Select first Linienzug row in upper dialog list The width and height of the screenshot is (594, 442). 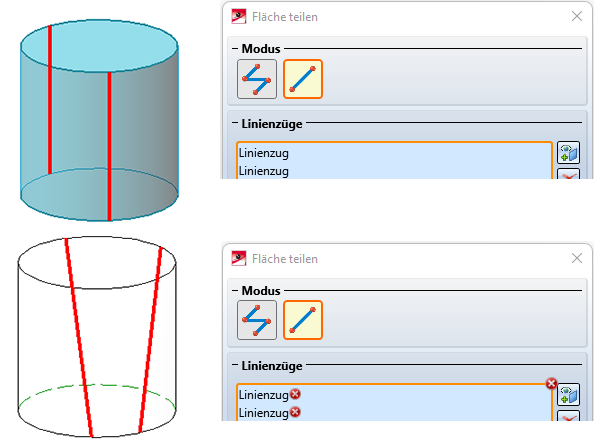(x=394, y=153)
